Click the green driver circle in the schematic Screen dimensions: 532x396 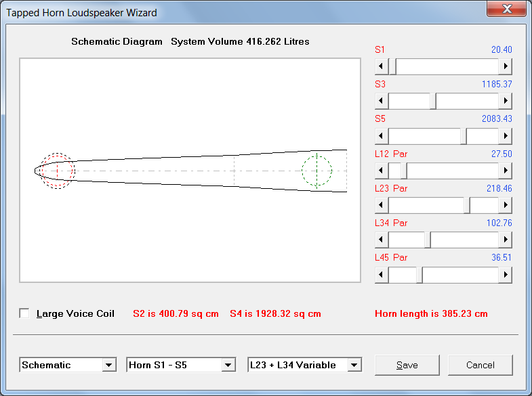[x=317, y=171]
